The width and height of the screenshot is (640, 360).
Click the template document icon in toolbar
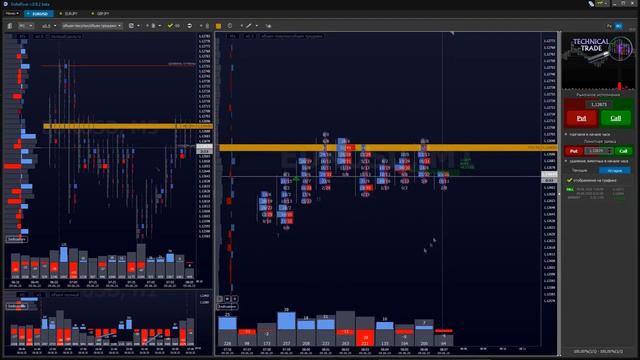pos(153,26)
